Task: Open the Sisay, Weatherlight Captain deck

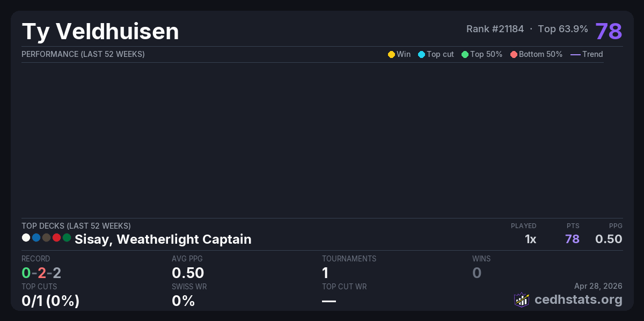Action: coord(163,239)
